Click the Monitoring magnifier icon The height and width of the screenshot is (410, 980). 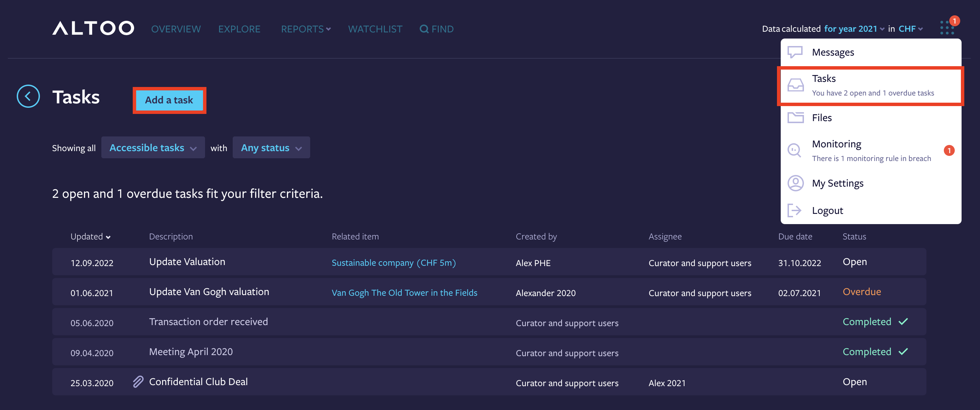click(794, 150)
